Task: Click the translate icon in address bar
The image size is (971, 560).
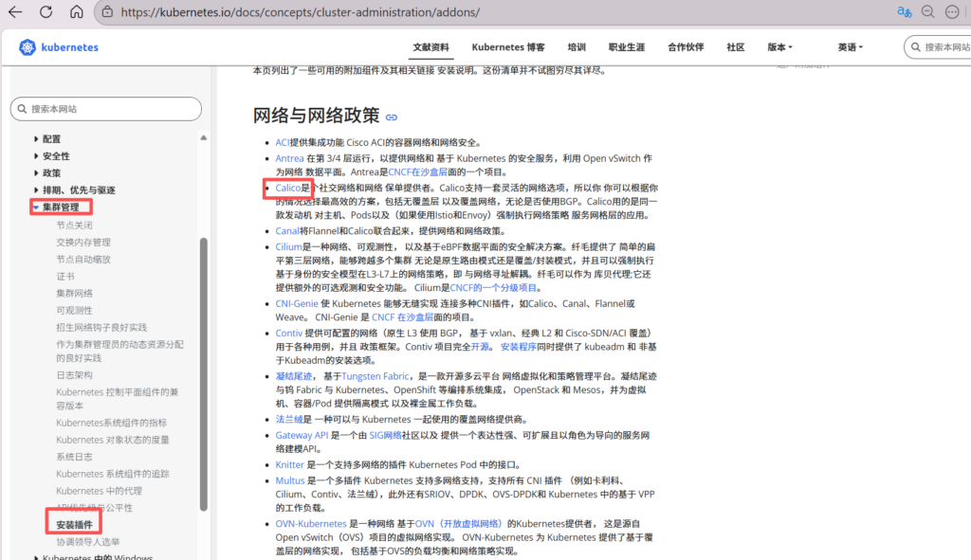Action: [x=906, y=12]
